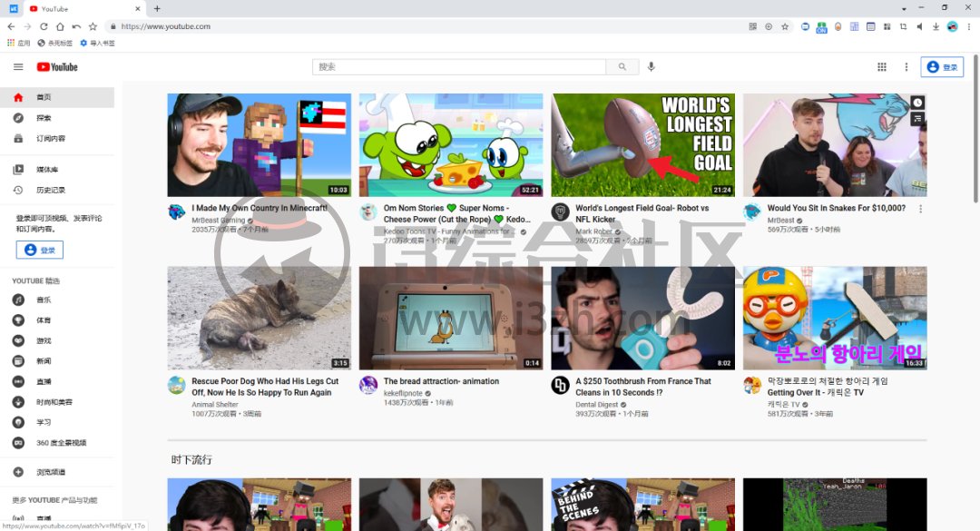Open YouTube settings three-dot menu in header
980x531 pixels.
(906, 67)
